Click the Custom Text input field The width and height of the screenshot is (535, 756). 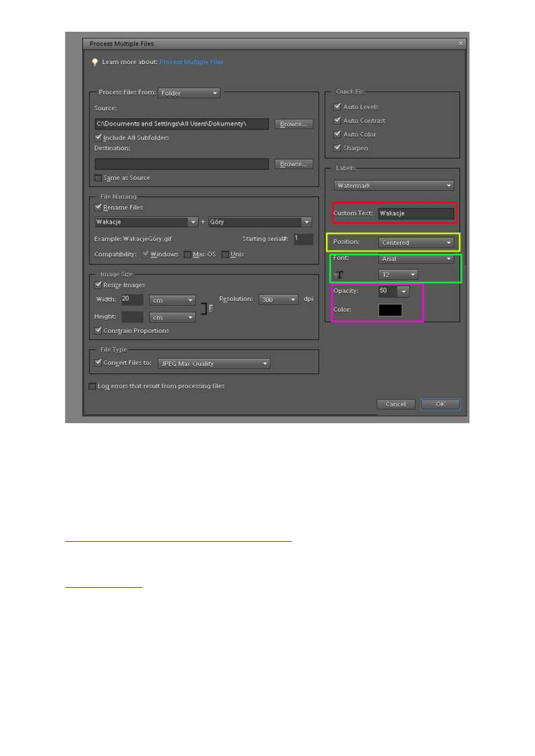tap(416, 213)
